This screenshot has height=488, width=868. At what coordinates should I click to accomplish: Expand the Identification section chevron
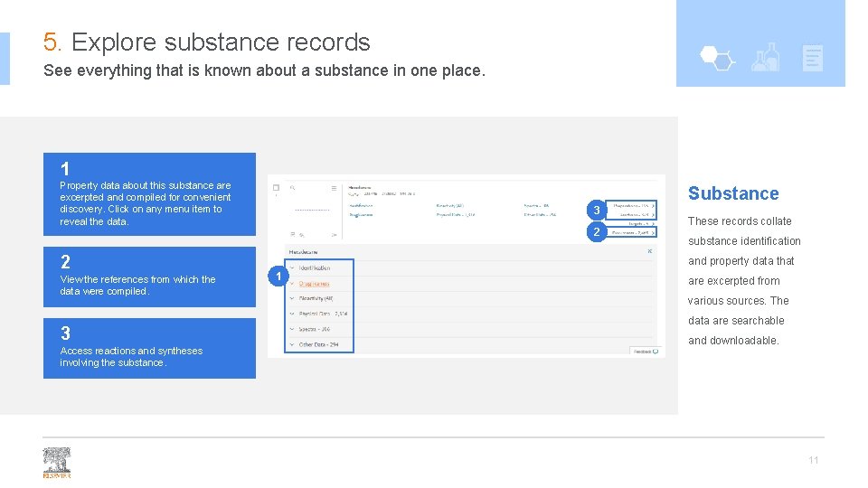point(292,267)
